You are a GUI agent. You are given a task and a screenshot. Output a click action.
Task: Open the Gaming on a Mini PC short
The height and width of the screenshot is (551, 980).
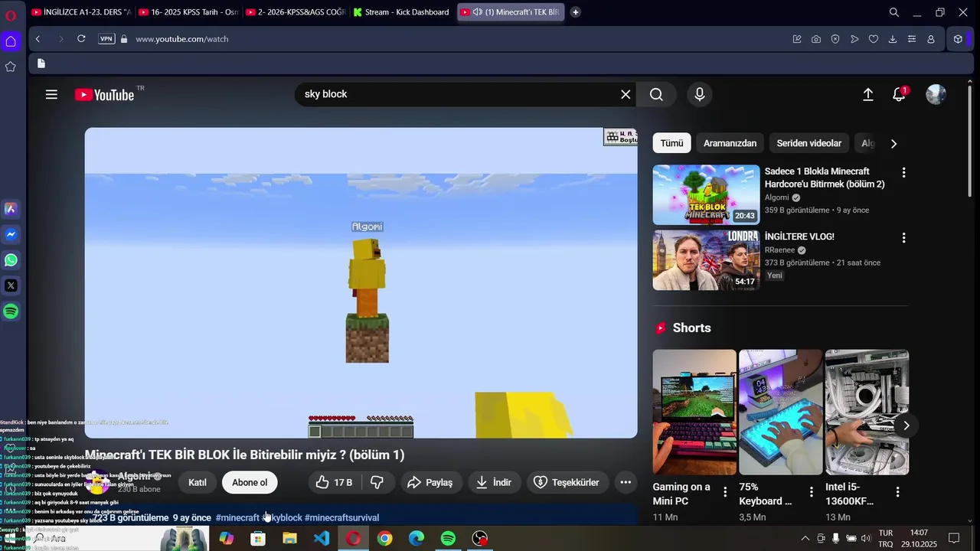click(694, 412)
